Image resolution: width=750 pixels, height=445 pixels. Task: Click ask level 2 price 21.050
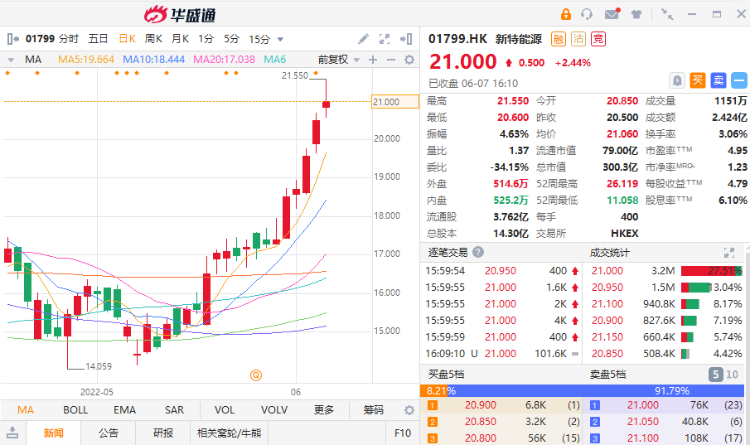tap(643, 422)
